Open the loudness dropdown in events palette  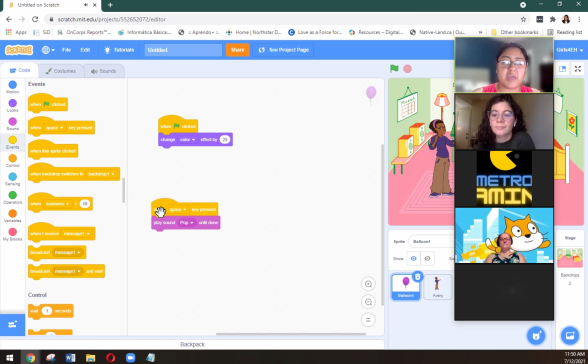pos(57,204)
